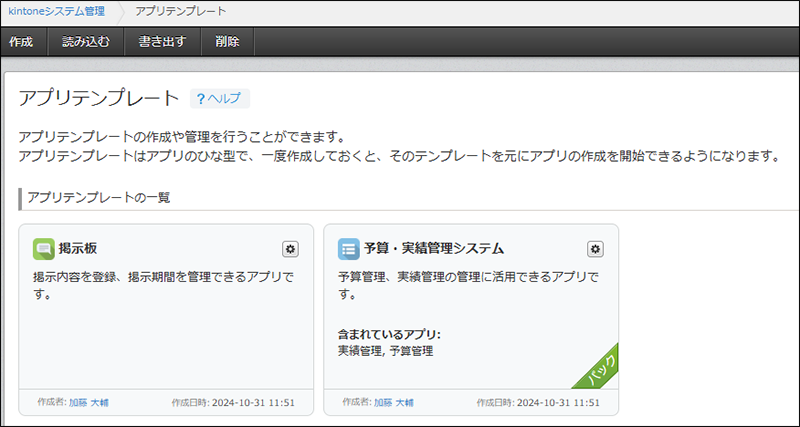Click the question mark help icon
This screenshot has width=800, height=427.
pyautogui.click(x=200, y=99)
